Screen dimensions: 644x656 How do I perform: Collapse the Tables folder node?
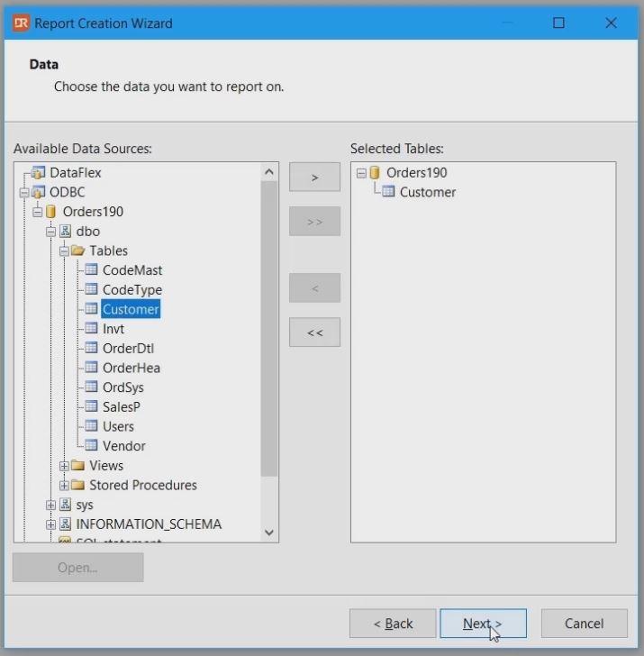64,251
